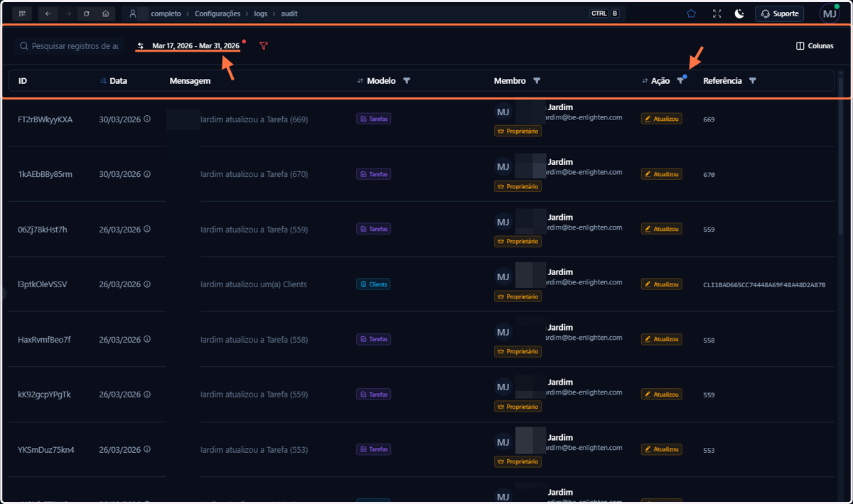Open Membro column filter funnel
The width and height of the screenshot is (853, 504).
tap(537, 81)
